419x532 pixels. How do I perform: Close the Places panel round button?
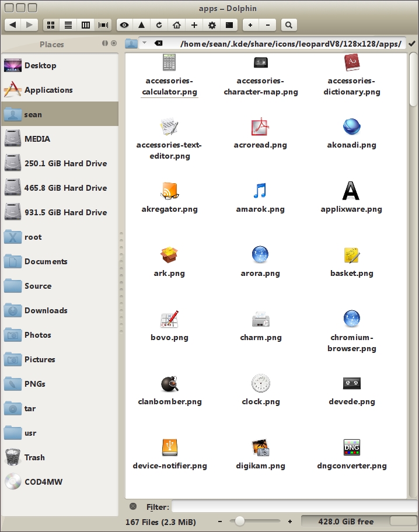pyautogui.click(x=114, y=43)
